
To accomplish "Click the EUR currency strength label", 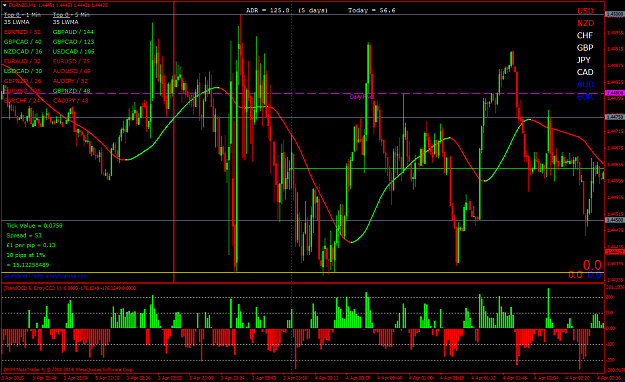I will pyautogui.click(x=585, y=97).
